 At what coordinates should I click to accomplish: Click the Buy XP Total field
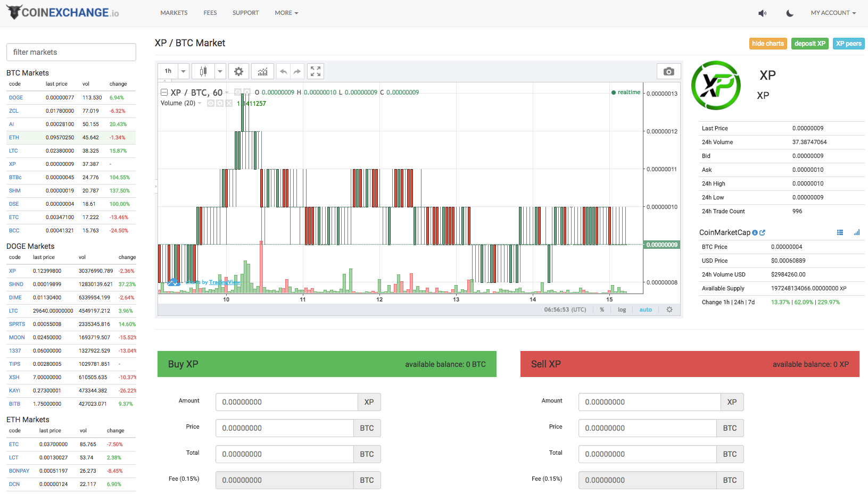tap(285, 454)
